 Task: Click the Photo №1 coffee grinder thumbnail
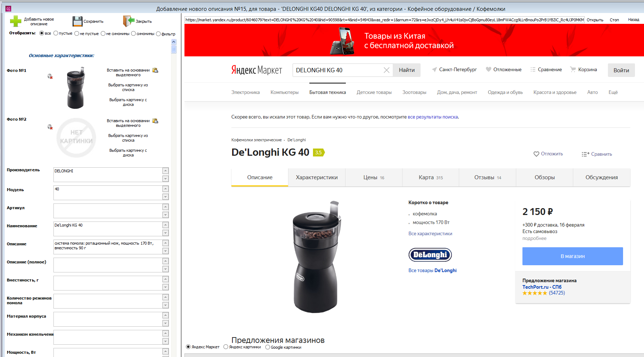76,88
